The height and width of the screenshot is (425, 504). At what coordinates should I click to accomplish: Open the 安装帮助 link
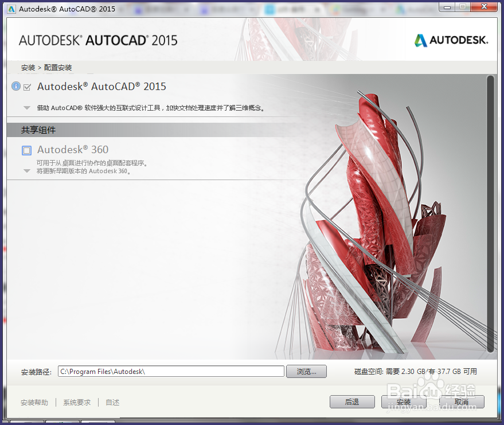34,402
